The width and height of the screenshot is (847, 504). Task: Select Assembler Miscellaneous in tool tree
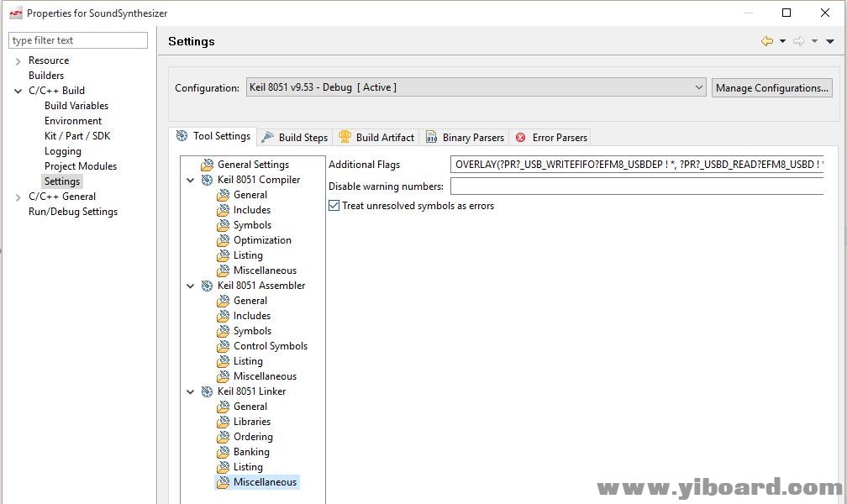tap(265, 376)
